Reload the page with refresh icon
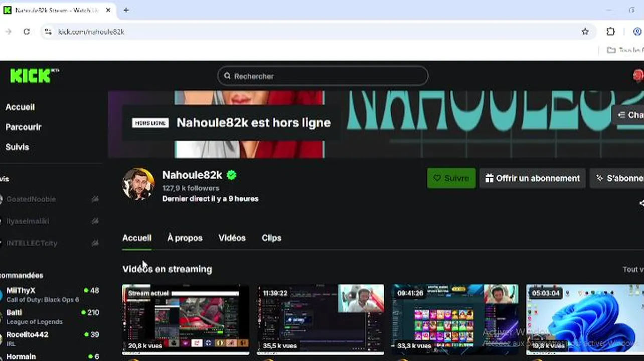 point(27,32)
